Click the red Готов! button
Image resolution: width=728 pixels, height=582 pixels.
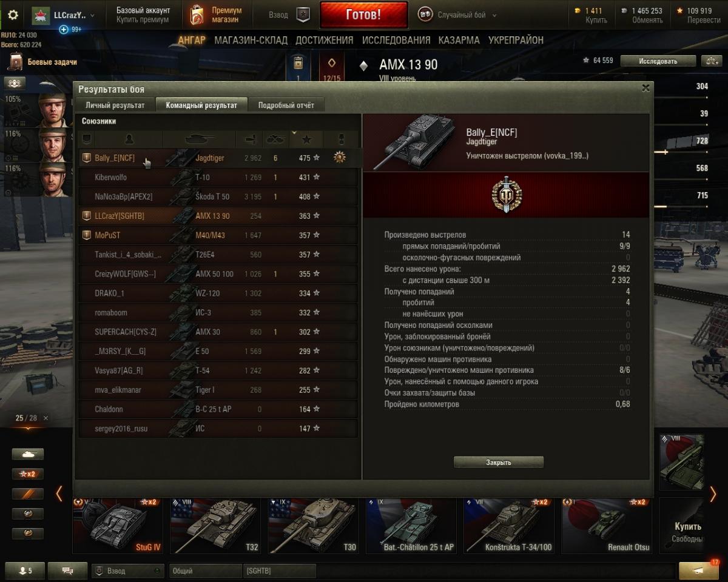point(363,15)
